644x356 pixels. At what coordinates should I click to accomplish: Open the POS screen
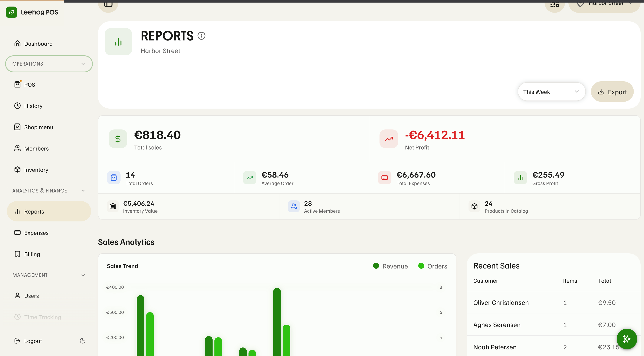[x=49, y=85]
